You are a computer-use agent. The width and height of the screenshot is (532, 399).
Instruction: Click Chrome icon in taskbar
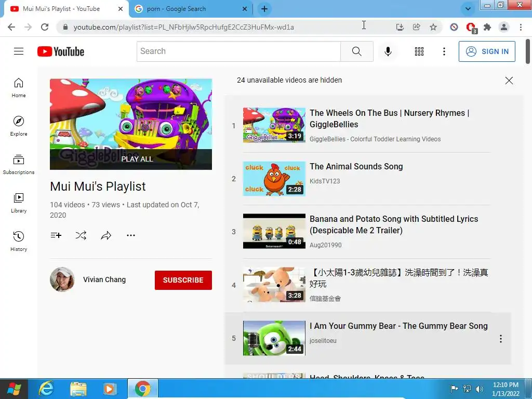click(x=143, y=389)
